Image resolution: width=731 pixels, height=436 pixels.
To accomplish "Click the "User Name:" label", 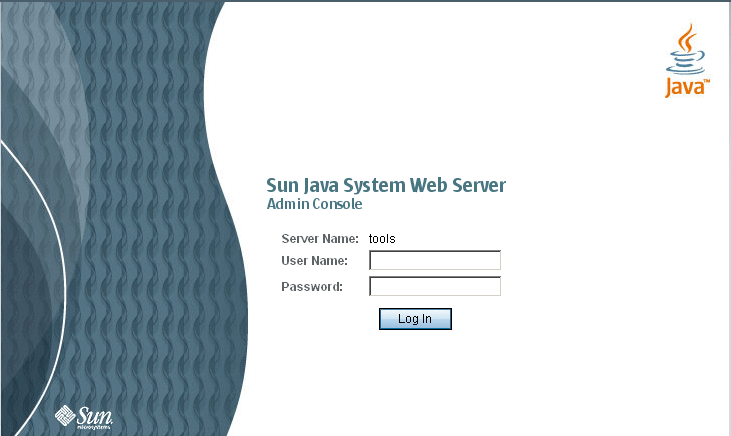I will 314,261.
